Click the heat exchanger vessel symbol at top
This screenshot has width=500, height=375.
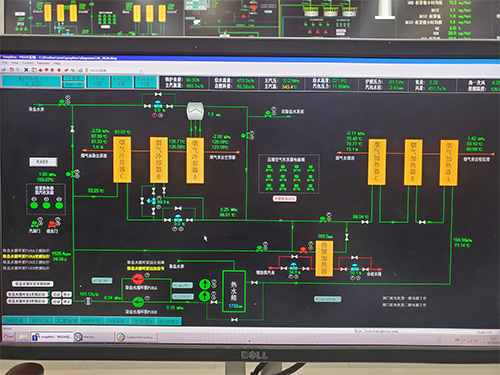coord(195,110)
